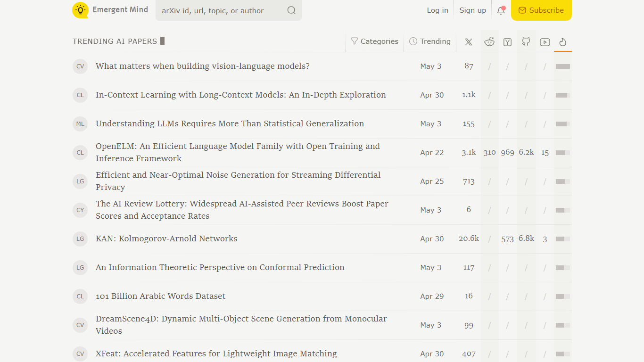Click trending score bar for OpenELM row
Viewport: 644px width, 362px height.
[563, 153]
